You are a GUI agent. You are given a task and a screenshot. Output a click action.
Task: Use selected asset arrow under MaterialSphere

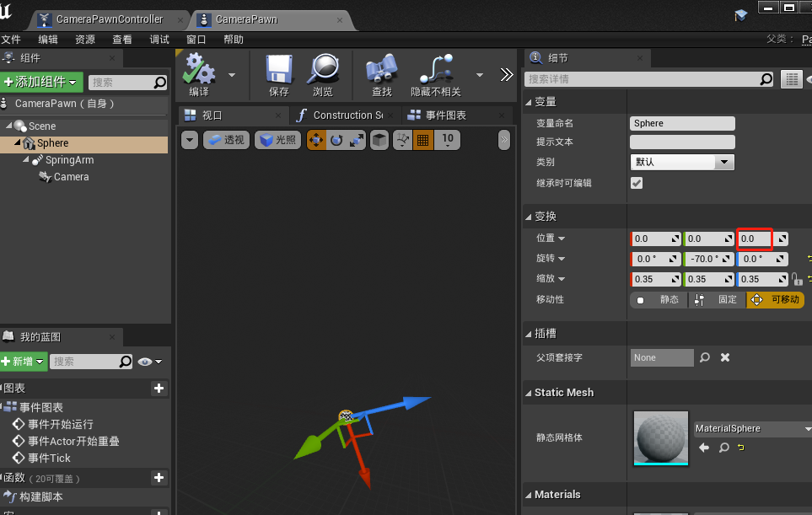[704, 448]
